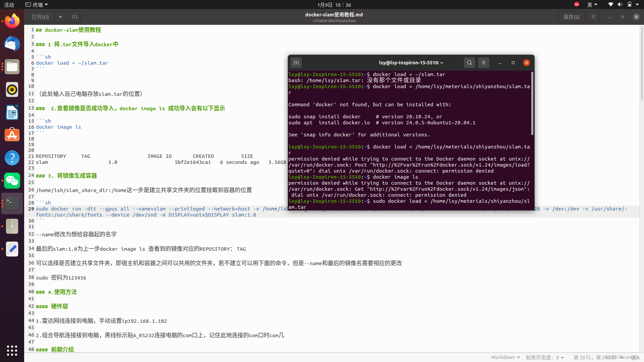Open Thunderbird mail from the dock
The image size is (644, 362).
(x=12, y=44)
